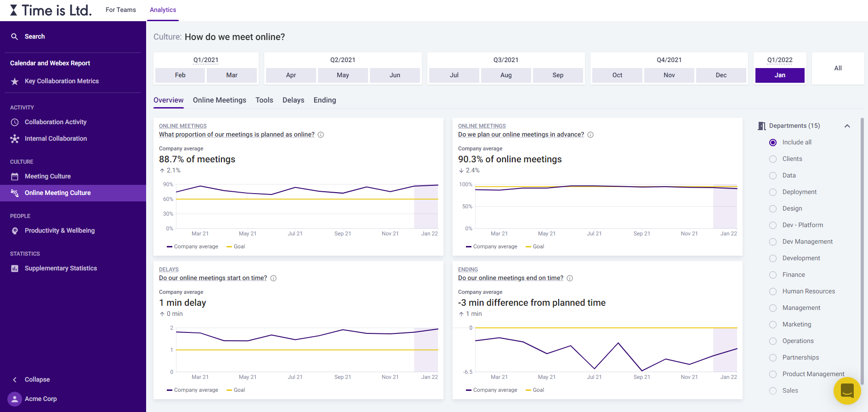Viewport: 868px width, 412px height.
Task: Select the Dec month button
Action: 721,75
